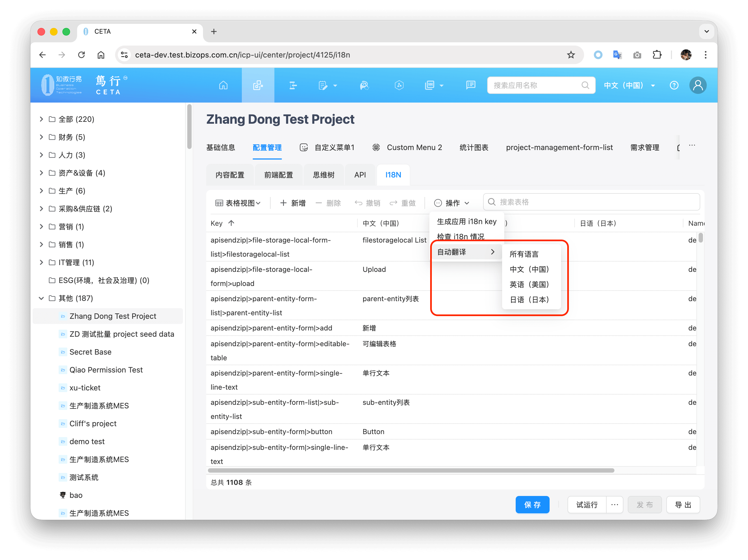Click the 导出 export button

coord(683,505)
